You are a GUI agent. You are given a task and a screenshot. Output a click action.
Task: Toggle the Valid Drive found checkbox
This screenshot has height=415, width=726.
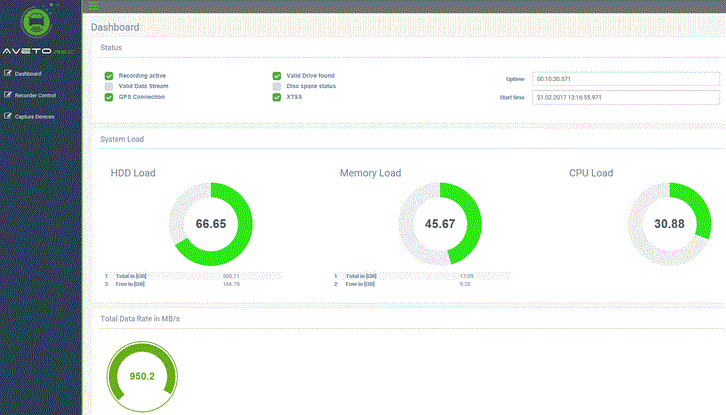277,76
